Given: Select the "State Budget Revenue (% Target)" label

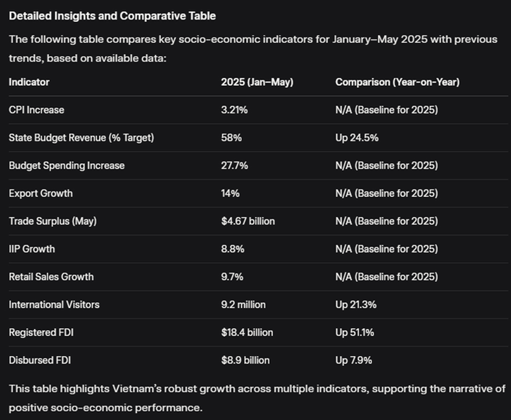Looking at the screenshot, I should tap(81, 138).
